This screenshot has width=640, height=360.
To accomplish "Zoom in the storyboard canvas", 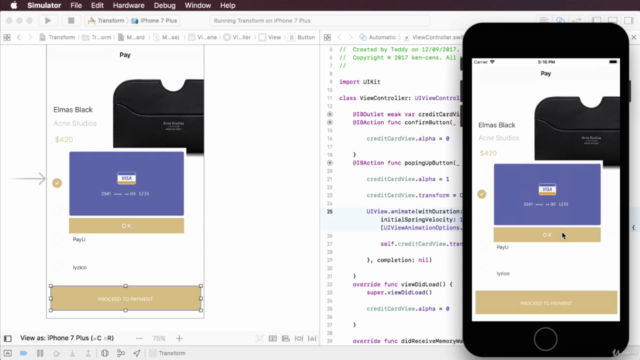I will pyautogui.click(x=179, y=338).
